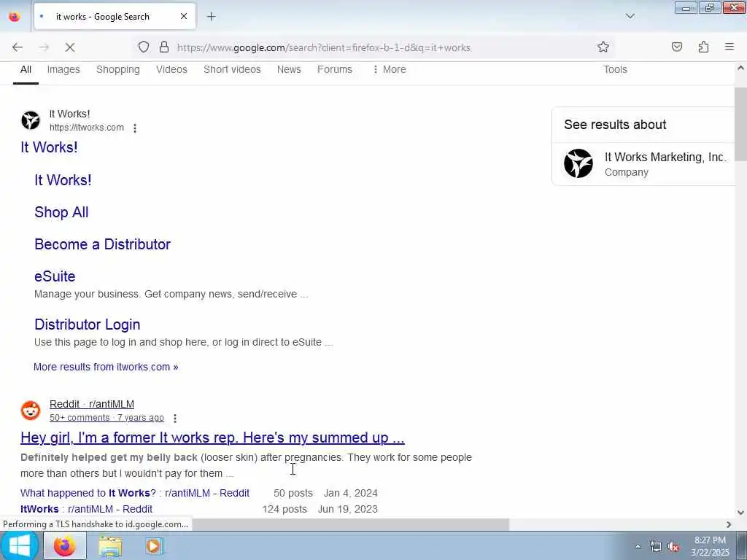Image resolution: width=747 pixels, height=560 pixels.
Task: Close the 'it works - Google Search' tab
Action: (x=184, y=16)
